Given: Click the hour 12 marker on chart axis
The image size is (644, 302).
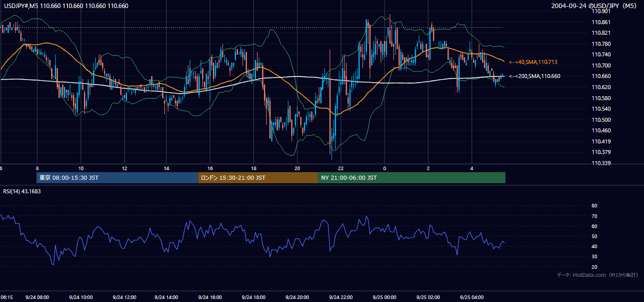Looking at the screenshot, I should pos(124,168).
